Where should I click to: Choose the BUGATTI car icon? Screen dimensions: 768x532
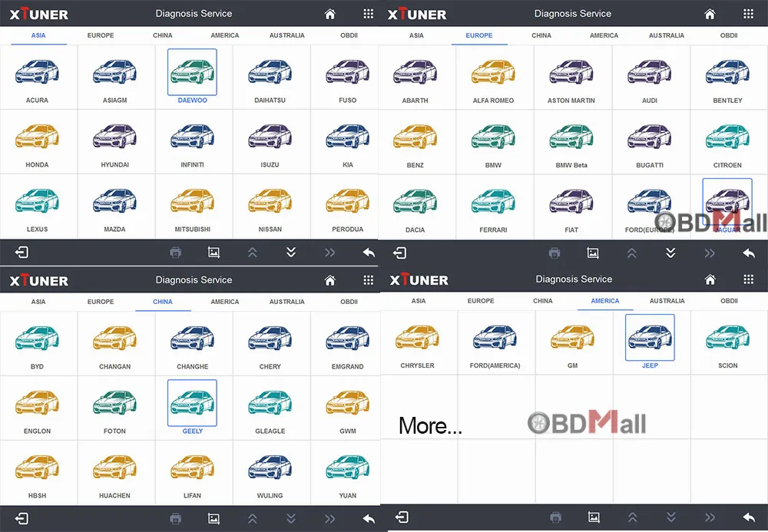click(x=649, y=137)
